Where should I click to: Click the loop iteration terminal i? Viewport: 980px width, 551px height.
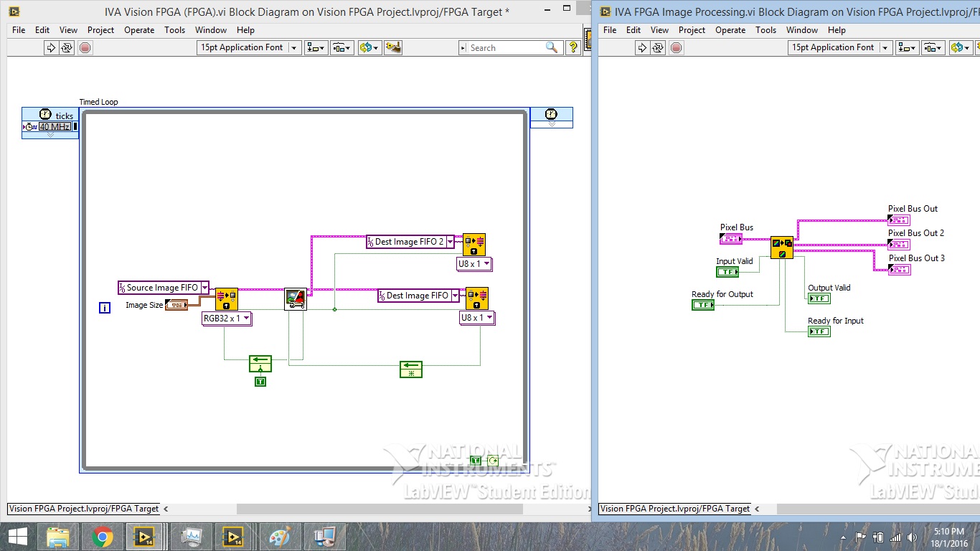click(x=105, y=308)
